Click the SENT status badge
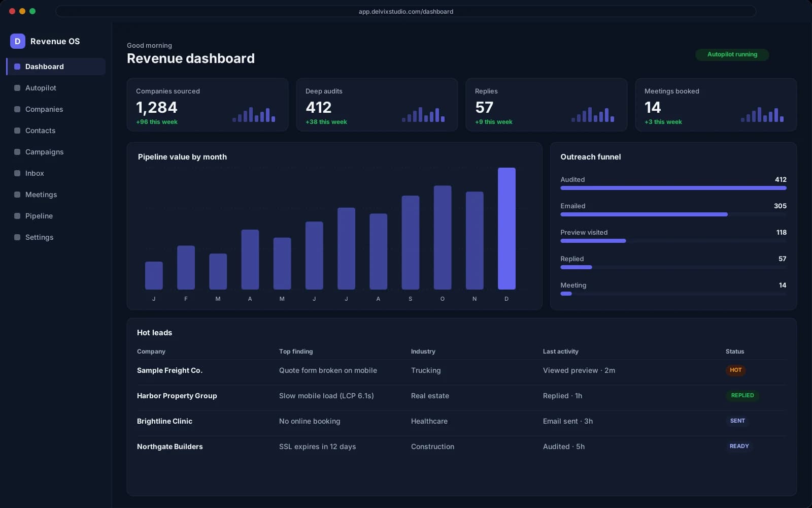Viewport: 812px width, 508px height. [x=737, y=421]
